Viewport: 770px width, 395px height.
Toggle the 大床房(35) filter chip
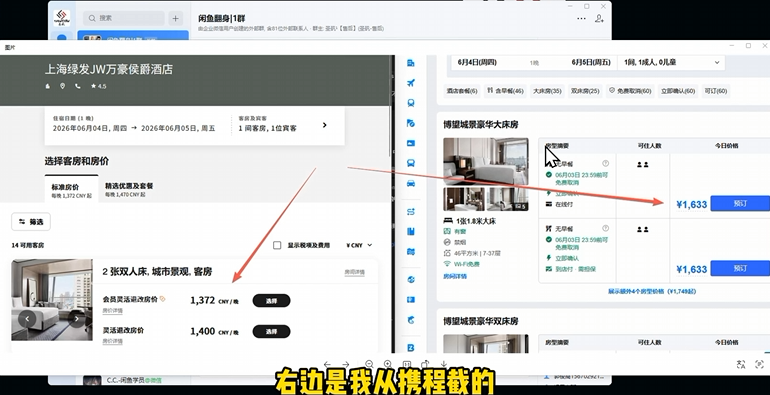tap(547, 91)
